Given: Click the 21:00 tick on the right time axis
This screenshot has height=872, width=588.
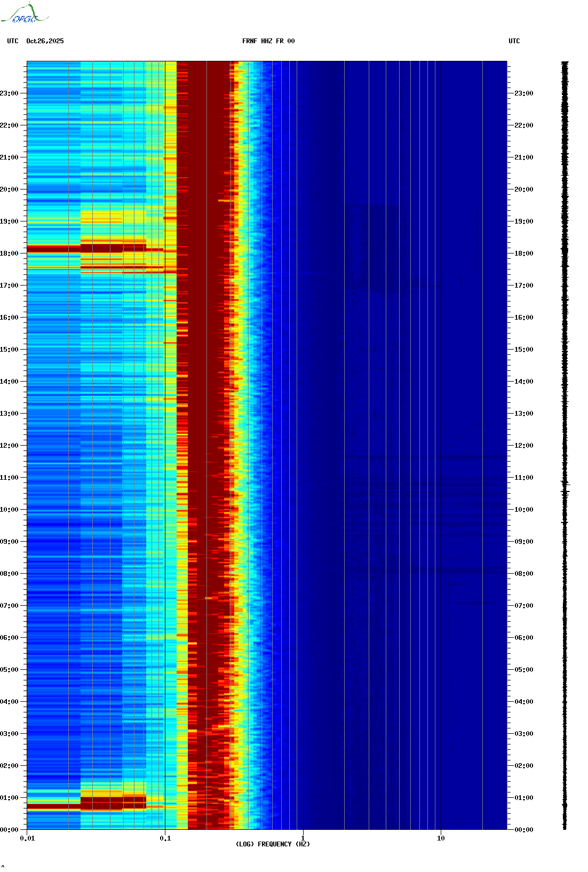Looking at the screenshot, I should 523,157.
